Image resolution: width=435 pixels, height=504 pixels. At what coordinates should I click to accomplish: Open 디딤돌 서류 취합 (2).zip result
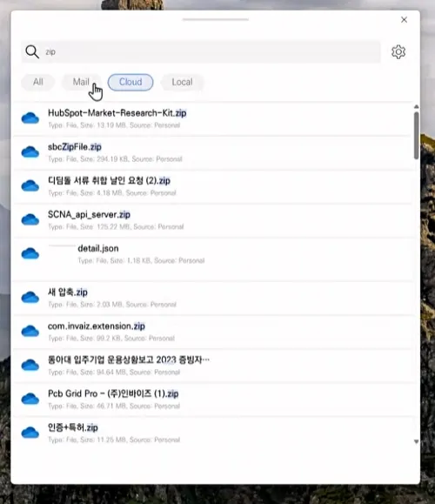[212, 186]
